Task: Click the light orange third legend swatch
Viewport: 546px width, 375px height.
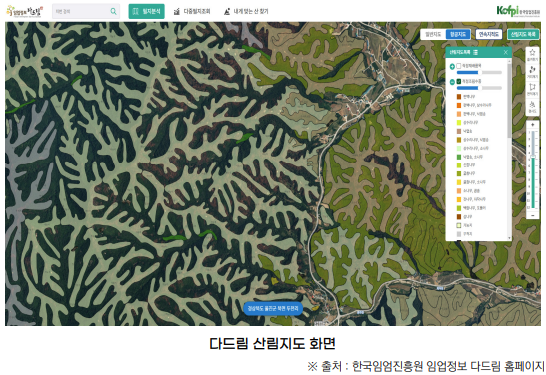Action: [x=459, y=114]
